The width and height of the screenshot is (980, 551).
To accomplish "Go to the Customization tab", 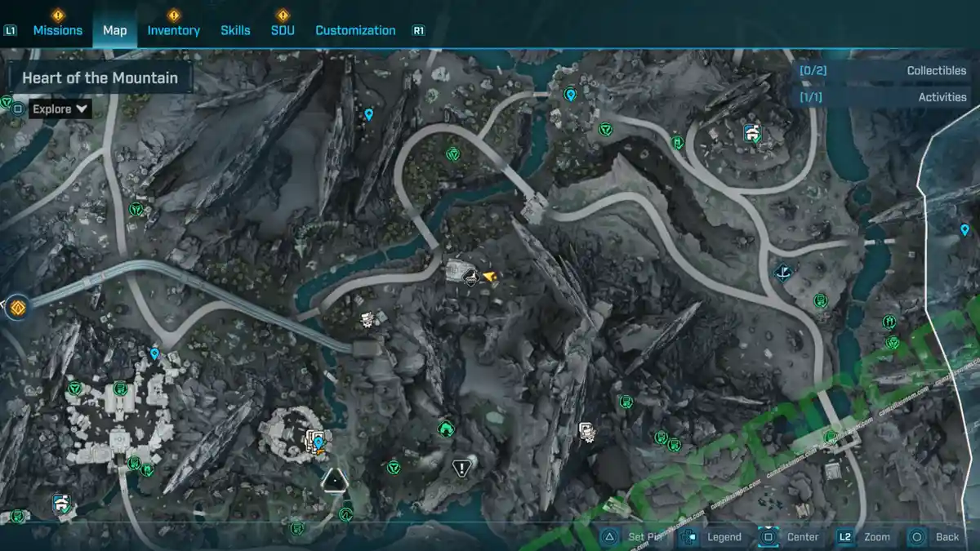I will point(355,30).
